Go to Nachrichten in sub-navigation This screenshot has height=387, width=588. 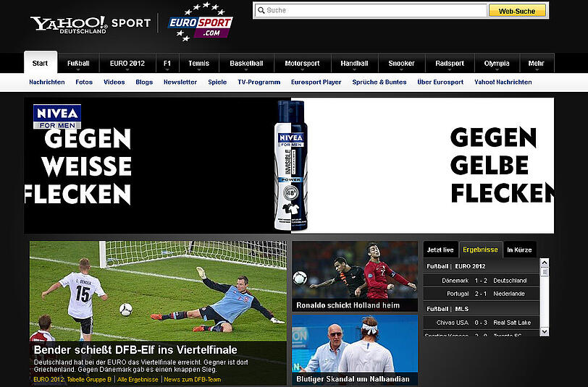tap(47, 82)
